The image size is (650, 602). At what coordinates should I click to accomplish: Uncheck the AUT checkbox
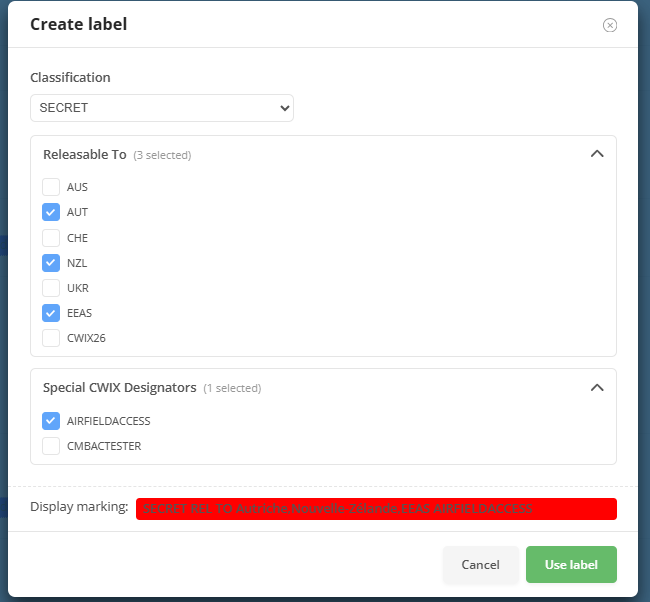(51, 212)
